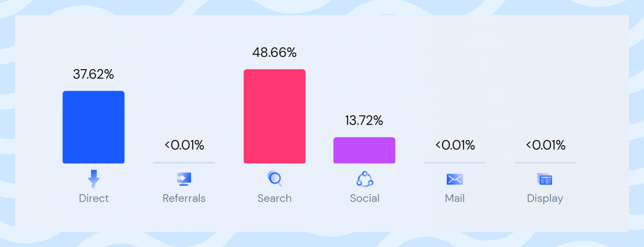
Task: Click the Direct label text
Action: click(94, 198)
